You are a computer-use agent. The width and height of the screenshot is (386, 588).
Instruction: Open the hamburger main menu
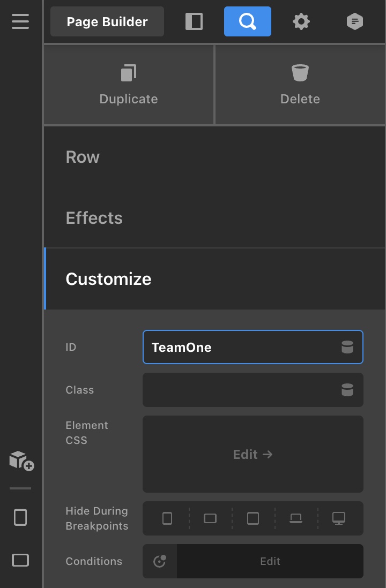(x=20, y=21)
